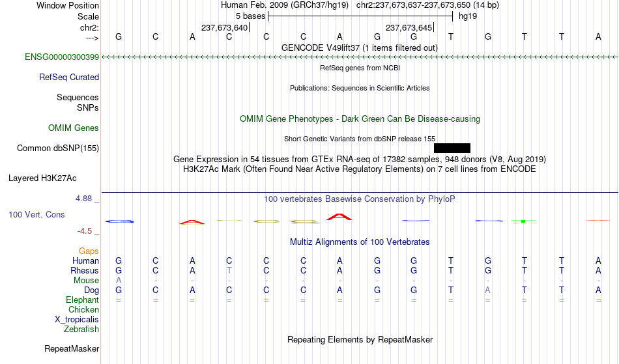Select the X_tropicalis species label
This screenshot has height=364, width=619.
pos(77,320)
